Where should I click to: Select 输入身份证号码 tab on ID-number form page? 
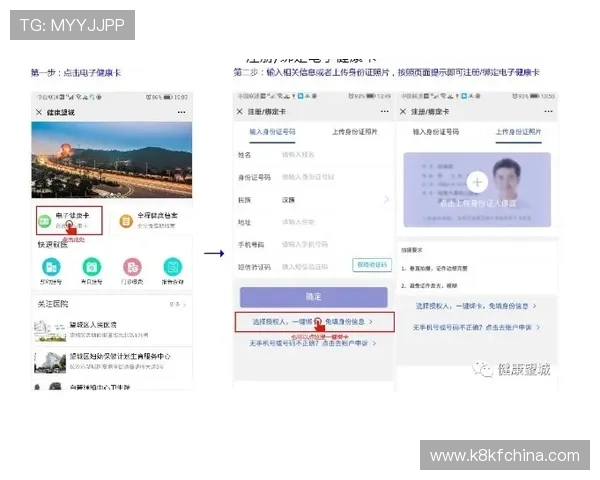pos(272,132)
